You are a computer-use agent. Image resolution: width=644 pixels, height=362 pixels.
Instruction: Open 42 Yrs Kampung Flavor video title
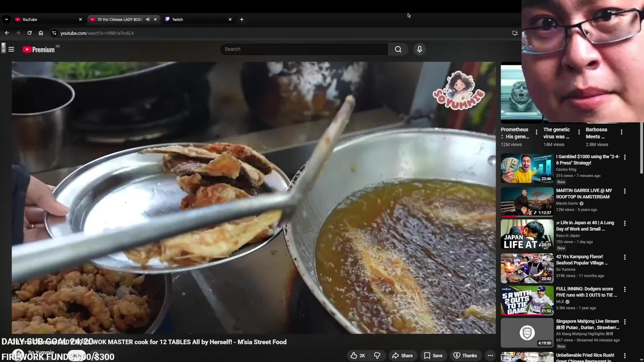(582, 260)
